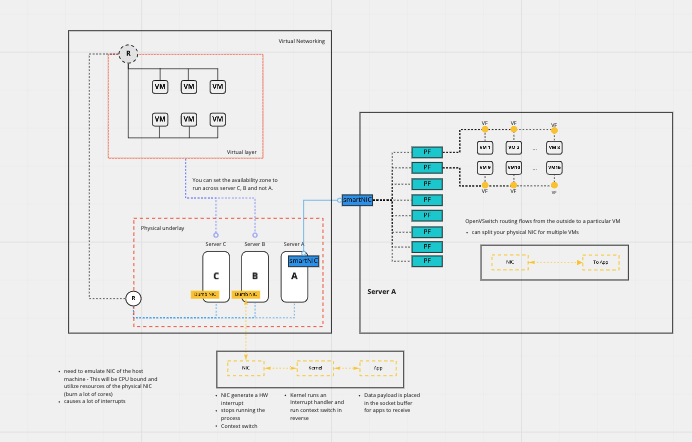Click the solid R circle near Server C

coord(133,298)
